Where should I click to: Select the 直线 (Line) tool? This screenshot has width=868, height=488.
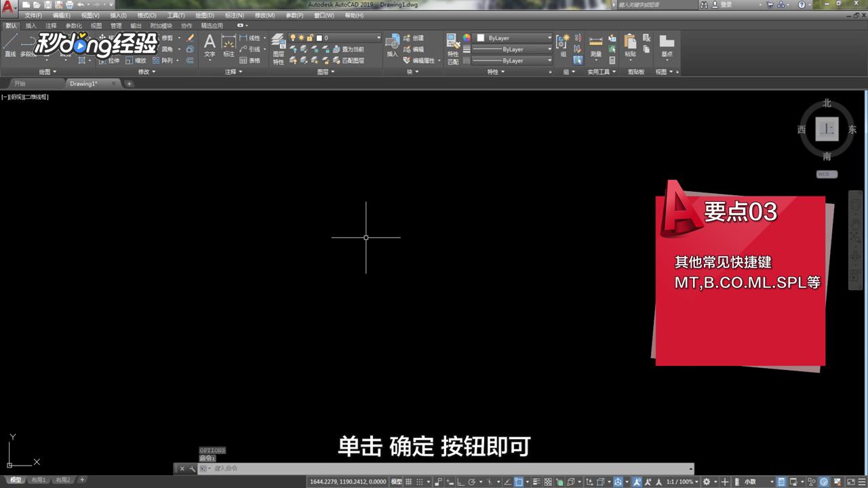pyautogui.click(x=9, y=46)
